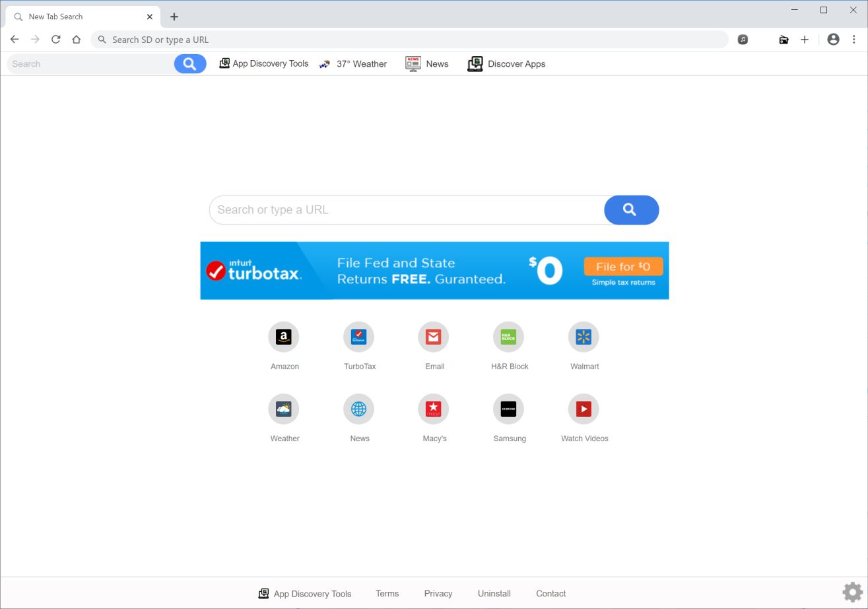The image size is (868, 609).
Task: Open the Walmart shortcut icon
Action: (584, 338)
